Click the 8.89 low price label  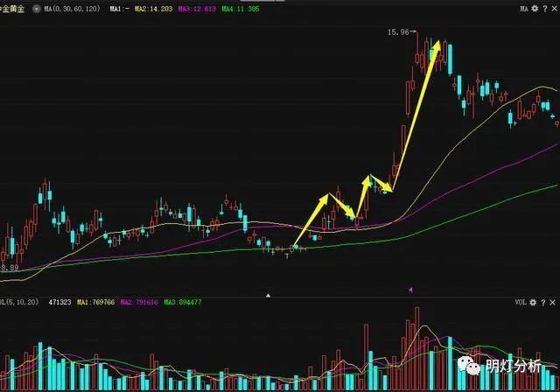10,268
